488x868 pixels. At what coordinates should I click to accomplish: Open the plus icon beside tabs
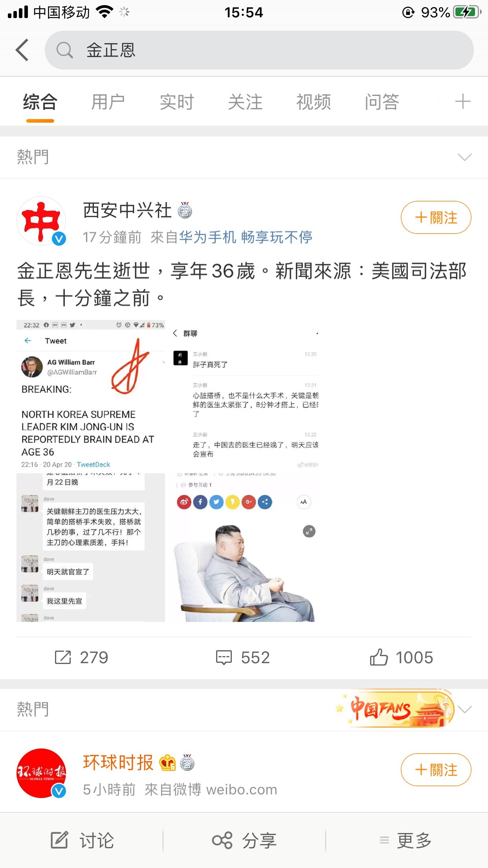coord(462,101)
